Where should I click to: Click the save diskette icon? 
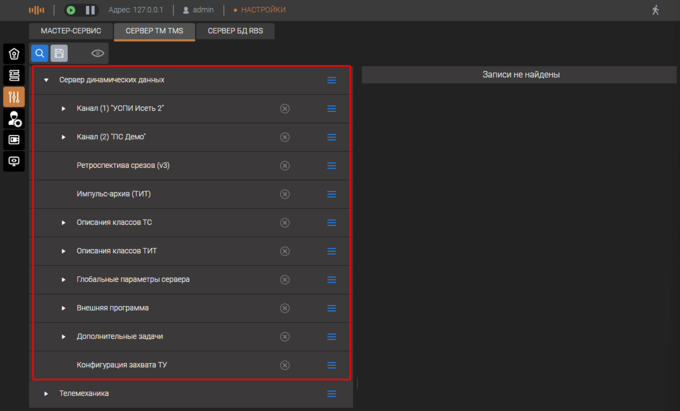point(59,54)
